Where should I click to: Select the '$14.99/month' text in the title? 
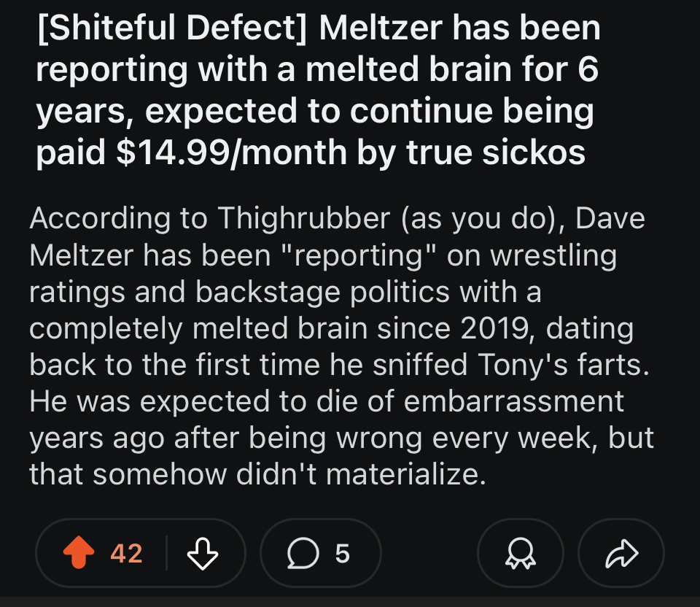231,152
